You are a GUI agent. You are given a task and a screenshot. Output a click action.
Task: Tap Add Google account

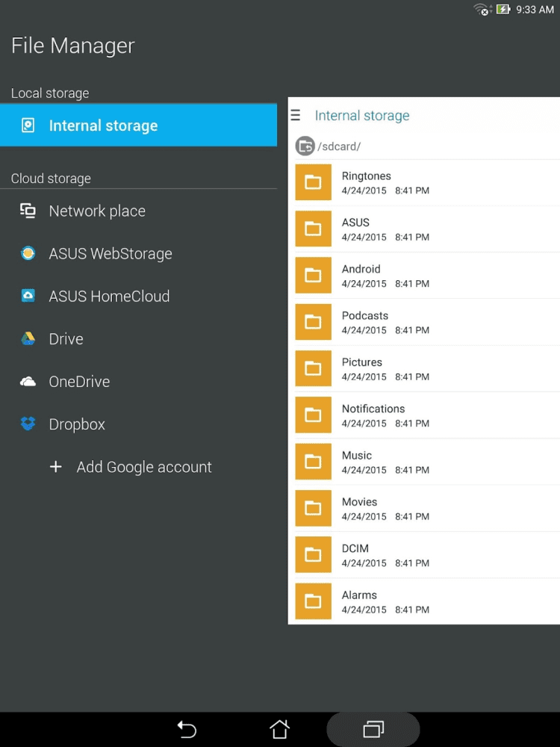coord(144,468)
